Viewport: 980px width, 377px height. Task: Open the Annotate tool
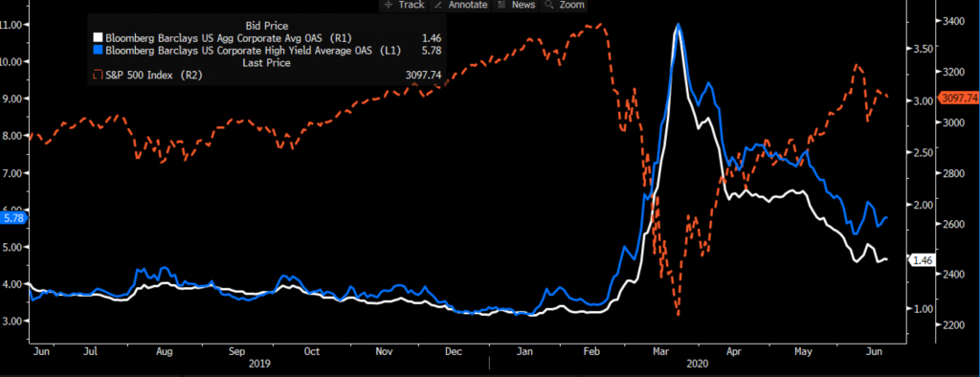tap(460, 5)
